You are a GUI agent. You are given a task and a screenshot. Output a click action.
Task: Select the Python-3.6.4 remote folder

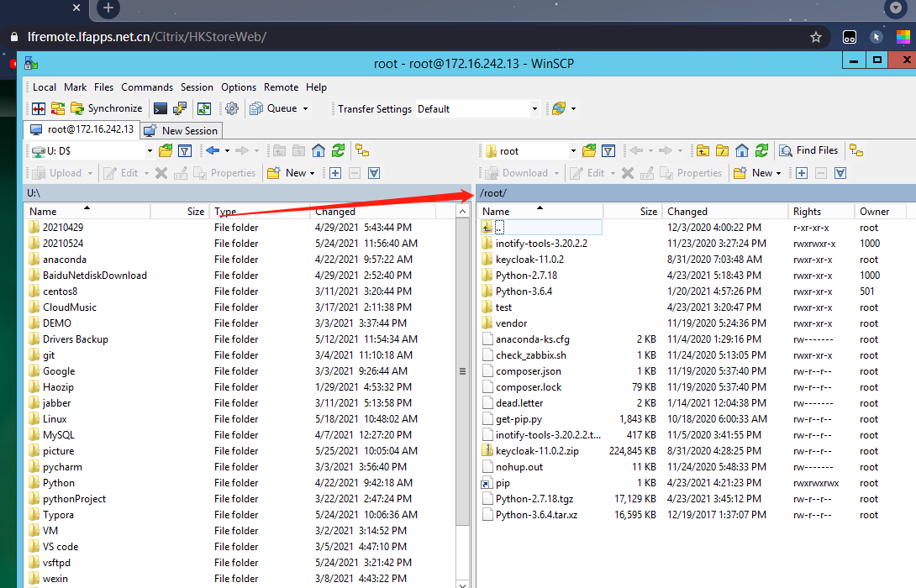tap(524, 291)
